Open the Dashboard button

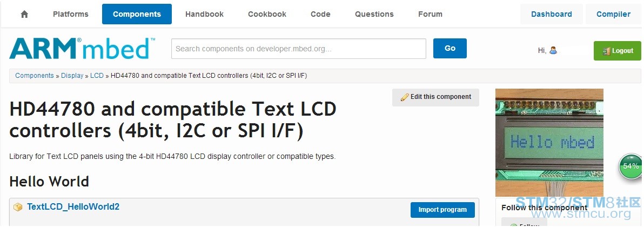551,14
